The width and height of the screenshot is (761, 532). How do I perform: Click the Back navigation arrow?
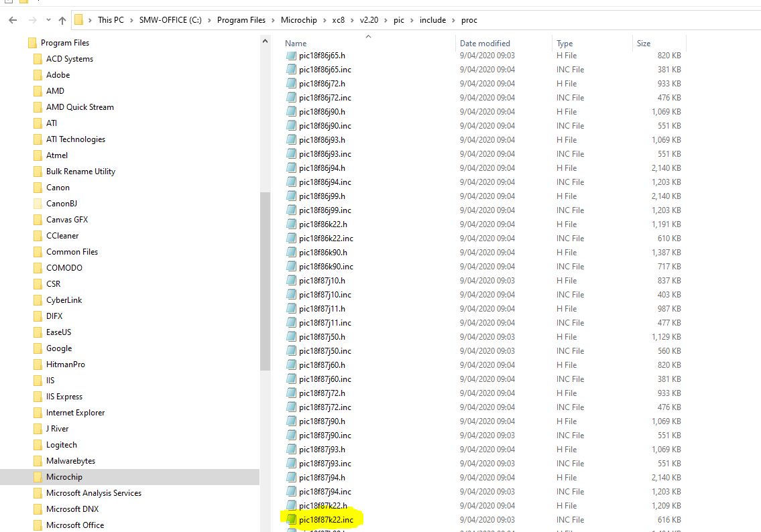coord(13,20)
